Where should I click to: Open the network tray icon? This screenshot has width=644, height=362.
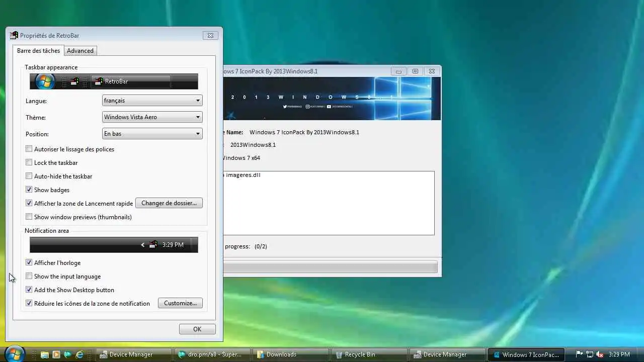(x=589, y=354)
